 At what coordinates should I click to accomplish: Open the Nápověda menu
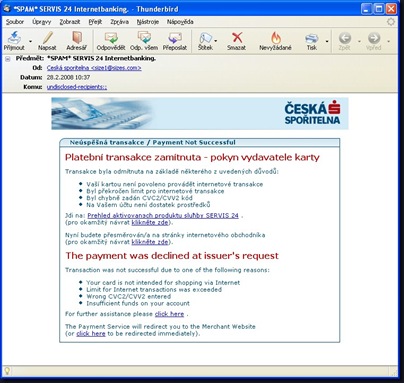click(180, 22)
